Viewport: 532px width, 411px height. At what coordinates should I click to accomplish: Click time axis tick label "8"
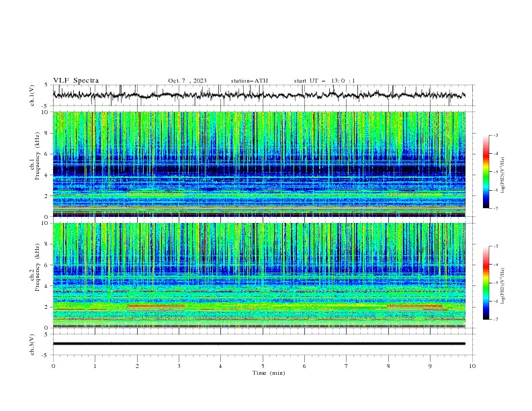(388, 366)
